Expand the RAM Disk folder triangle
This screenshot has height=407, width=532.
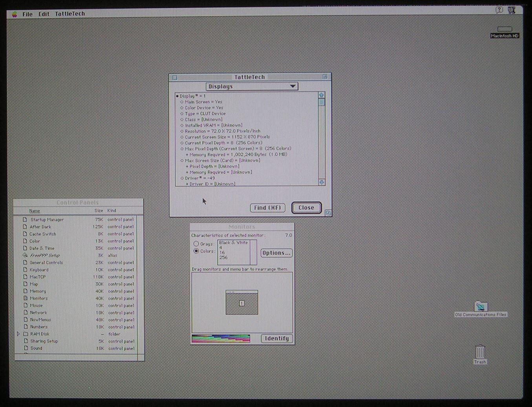(x=18, y=334)
